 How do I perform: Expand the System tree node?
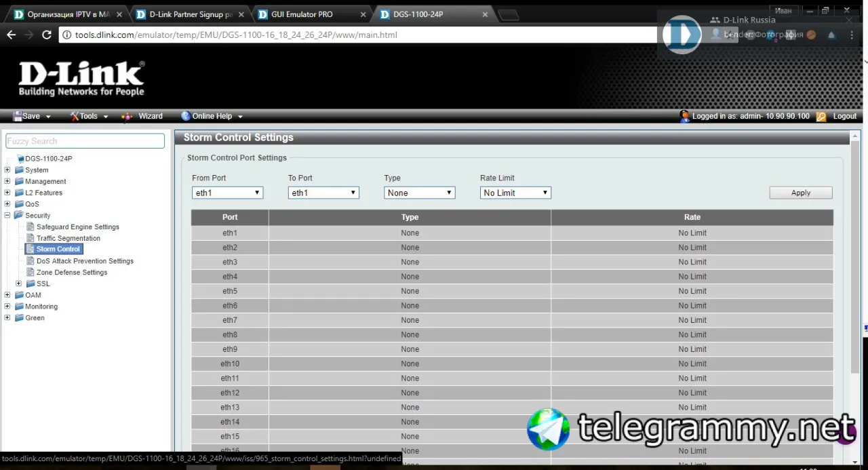tap(7, 170)
